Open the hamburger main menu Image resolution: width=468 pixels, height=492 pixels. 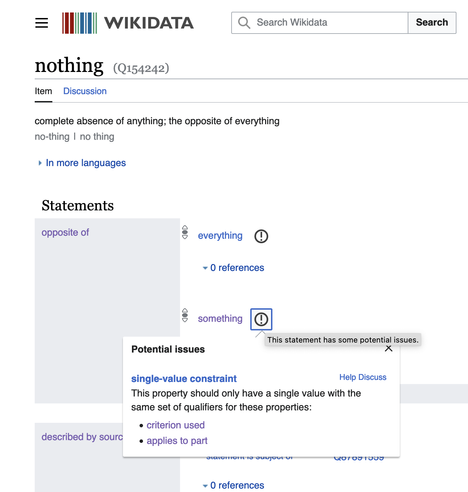(42, 23)
